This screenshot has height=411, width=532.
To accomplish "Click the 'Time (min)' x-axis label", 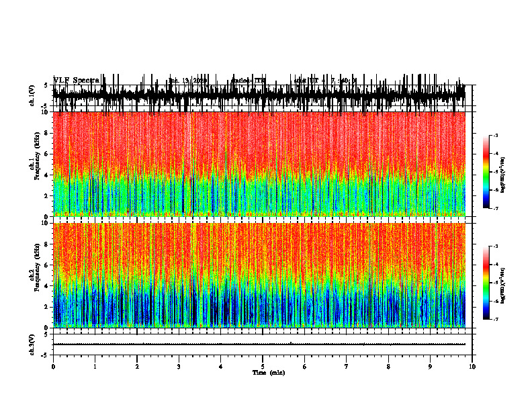I will (x=269, y=373).
